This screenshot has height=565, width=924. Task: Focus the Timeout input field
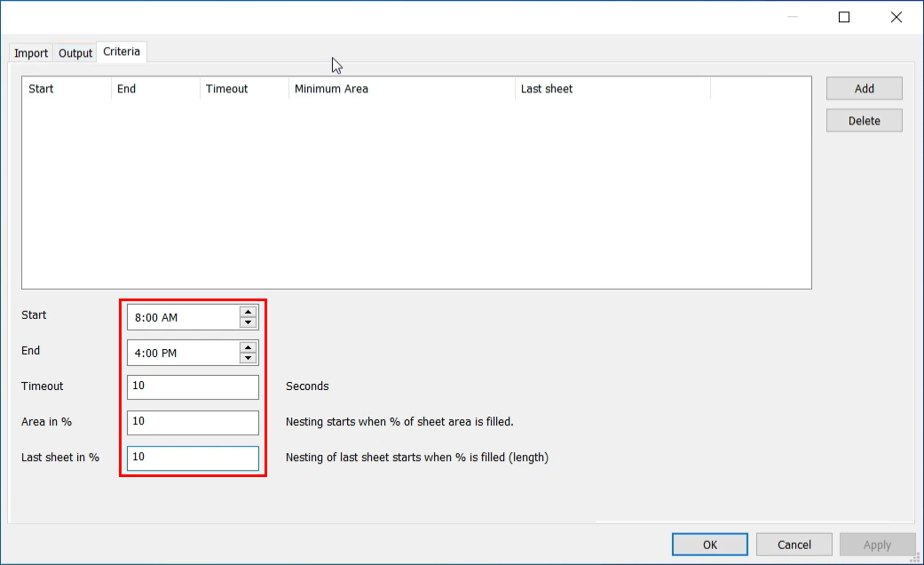193,386
